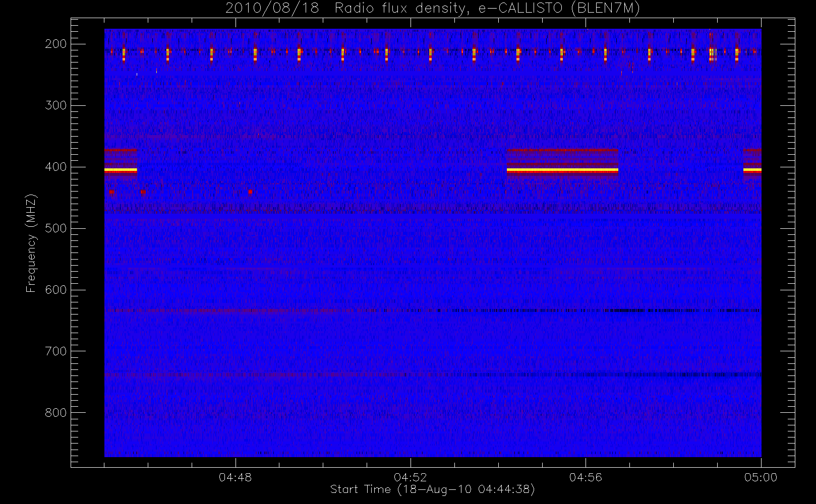Click the 700 frequency tick label
Viewport: 816px width, 504px height.
[56, 351]
